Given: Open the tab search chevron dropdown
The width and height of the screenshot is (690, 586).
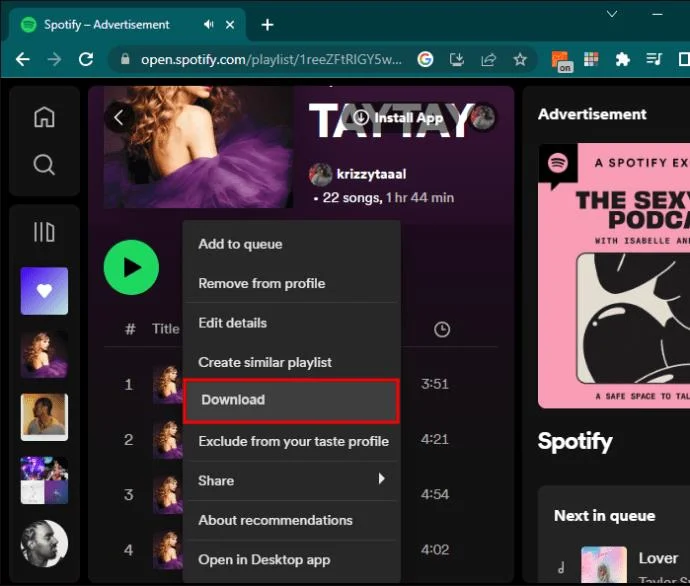Looking at the screenshot, I should tap(612, 14).
